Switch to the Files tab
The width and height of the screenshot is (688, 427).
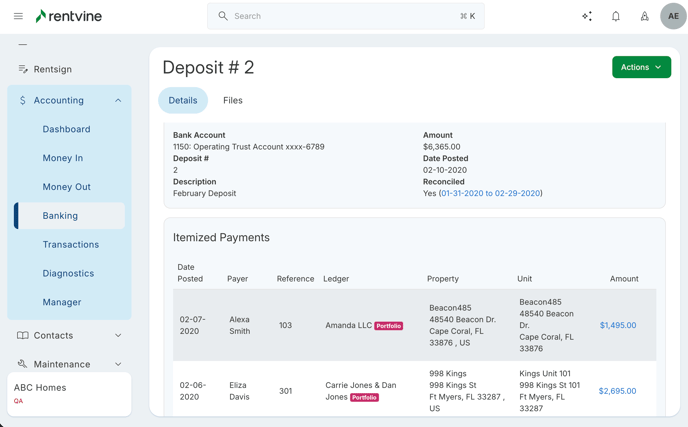[233, 100]
